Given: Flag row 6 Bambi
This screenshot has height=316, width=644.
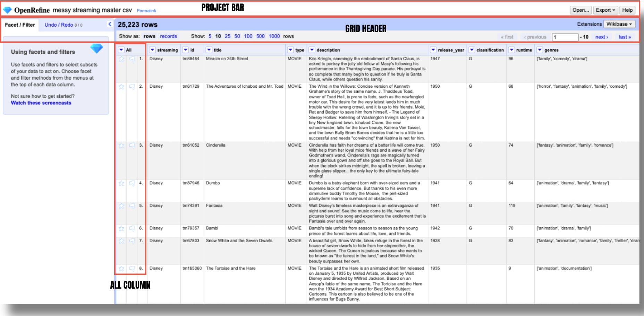Looking at the screenshot, I should click(132, 228).
